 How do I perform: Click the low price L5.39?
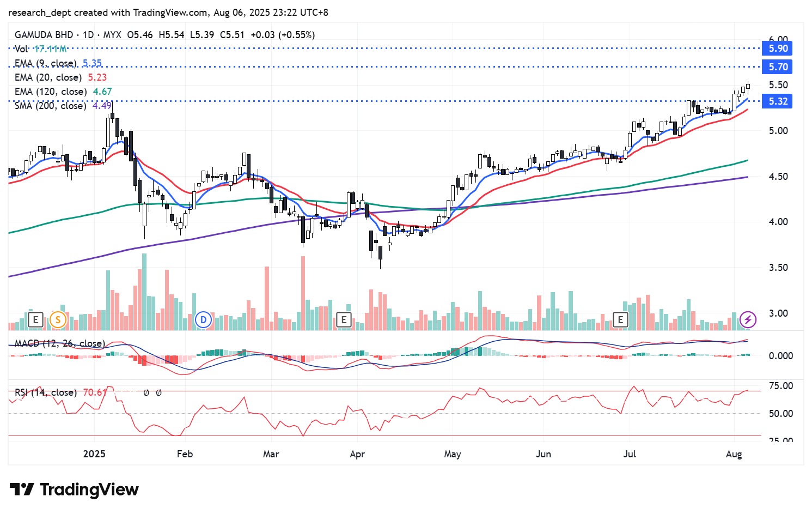(202, 35)
